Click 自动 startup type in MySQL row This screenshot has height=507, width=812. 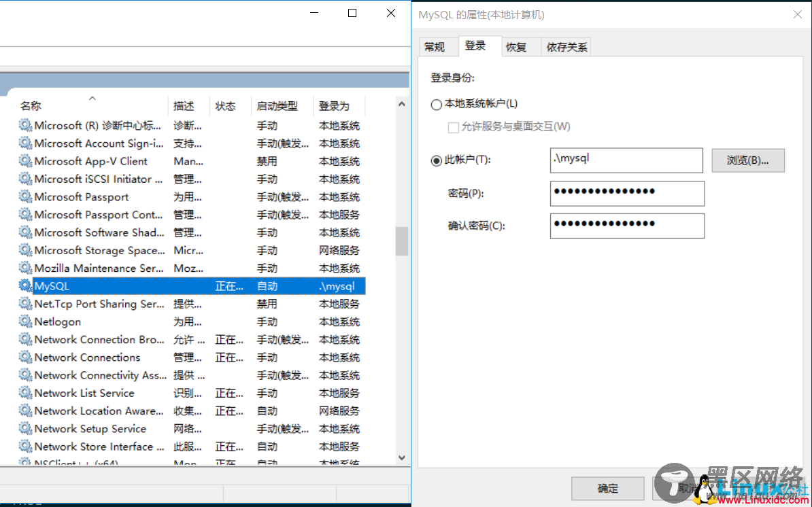267,286
